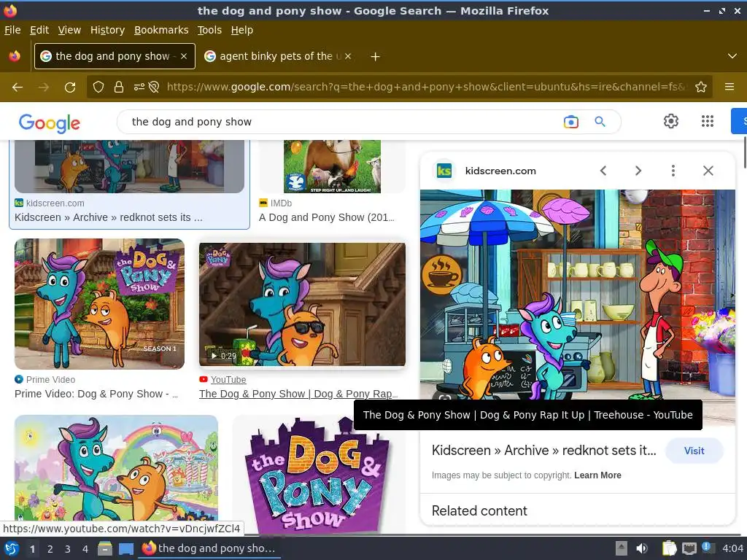Switch to workspace 2
The width and height of the screenshot is (747, 560).
[50, 549]
